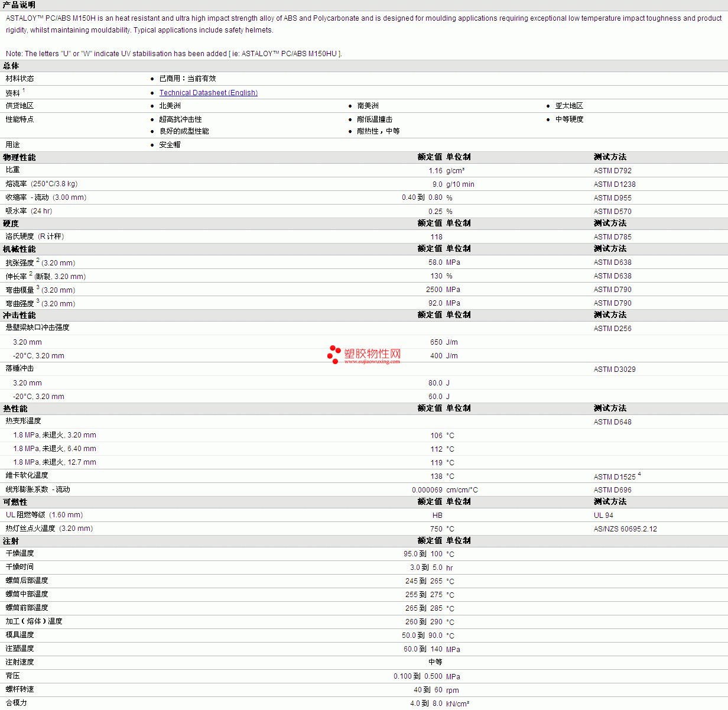Select the screw speed 40 到 60 value
The image size is (728, 710).
point(428,690)
